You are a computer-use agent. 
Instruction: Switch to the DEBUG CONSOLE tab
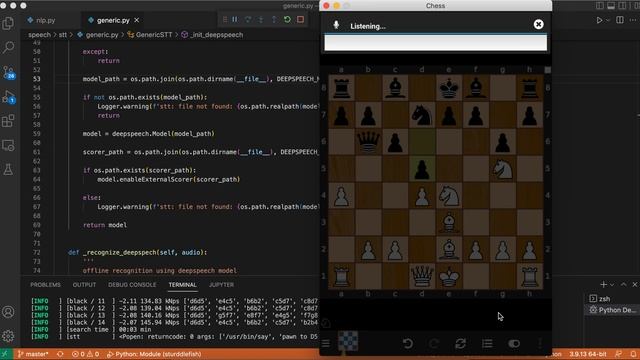tap(132, 284)
